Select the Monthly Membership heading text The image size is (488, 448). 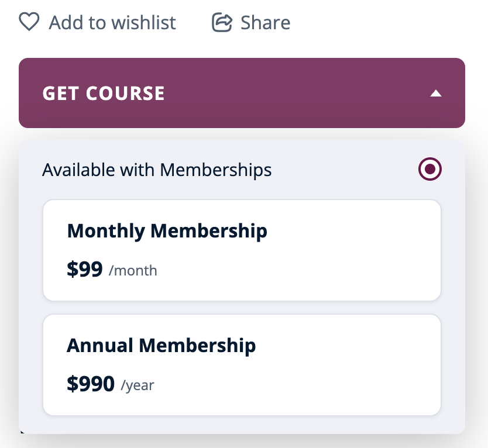pyautogui.click(x=167, y=231)
